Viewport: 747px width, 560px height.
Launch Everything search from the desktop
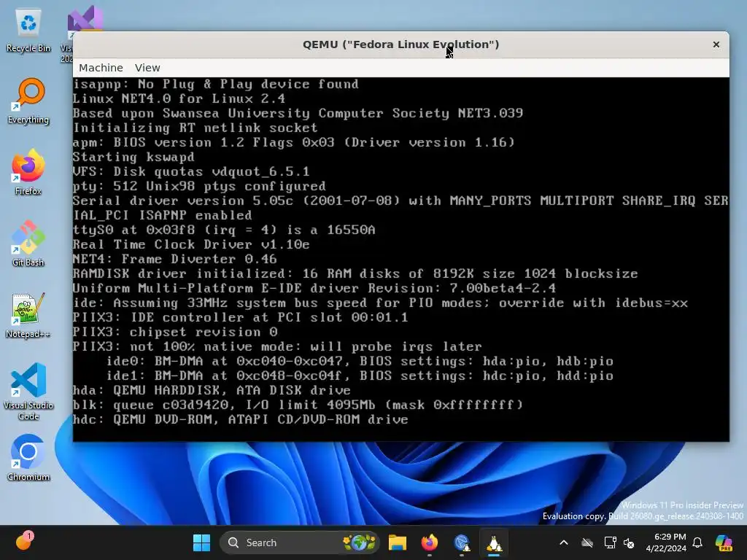28,101
